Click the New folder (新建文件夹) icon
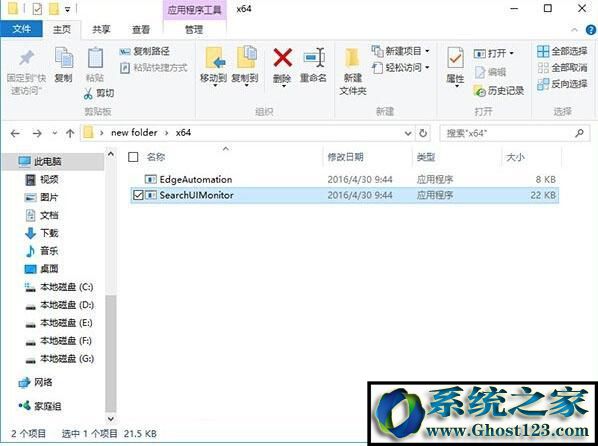The height and width of the screenshot is (446, 598). 352,58
